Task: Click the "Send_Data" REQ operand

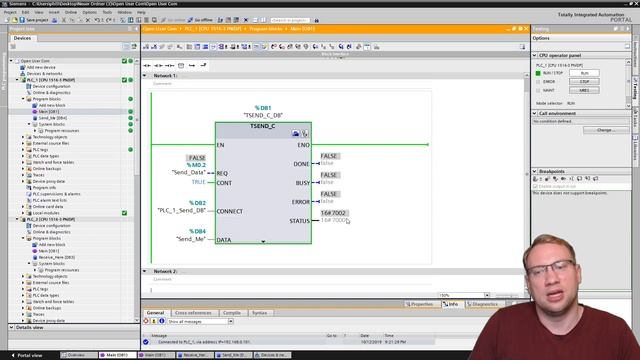Action: tap(189, 173)
